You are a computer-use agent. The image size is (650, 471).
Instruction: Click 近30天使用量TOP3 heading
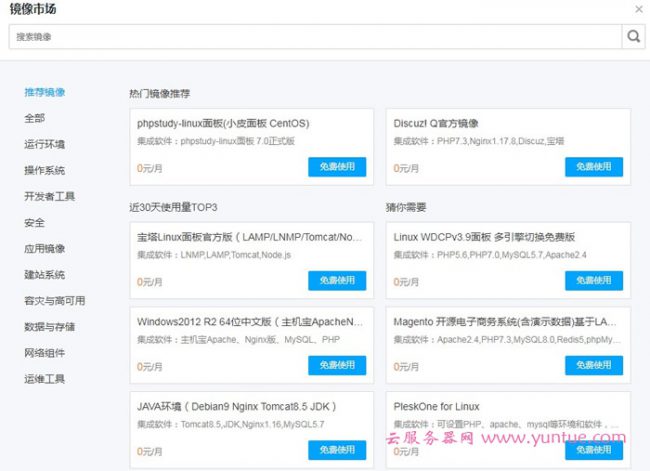coord(173,207)
